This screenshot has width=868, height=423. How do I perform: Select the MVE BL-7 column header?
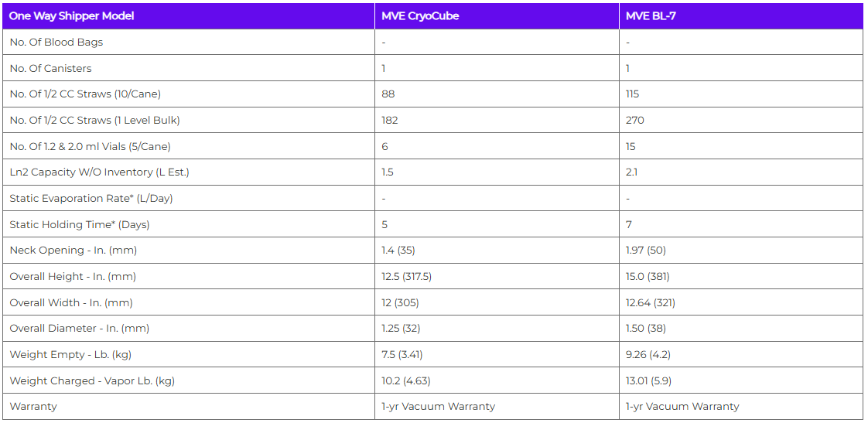pos(651,16)
